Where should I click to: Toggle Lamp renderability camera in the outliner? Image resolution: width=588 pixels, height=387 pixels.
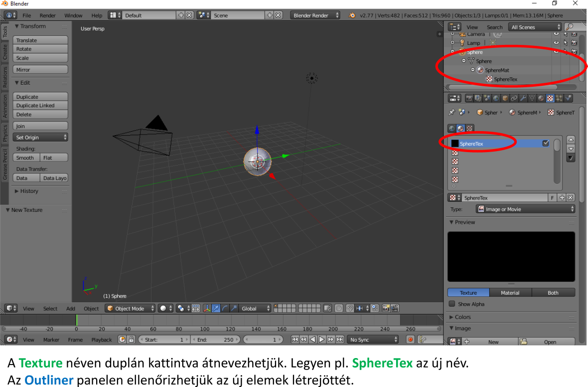click(574, 43)
